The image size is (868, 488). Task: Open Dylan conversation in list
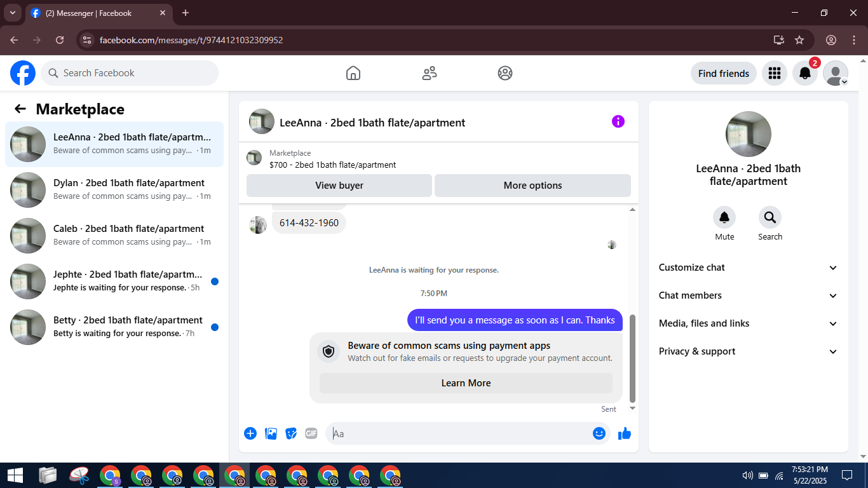point(114,190)
